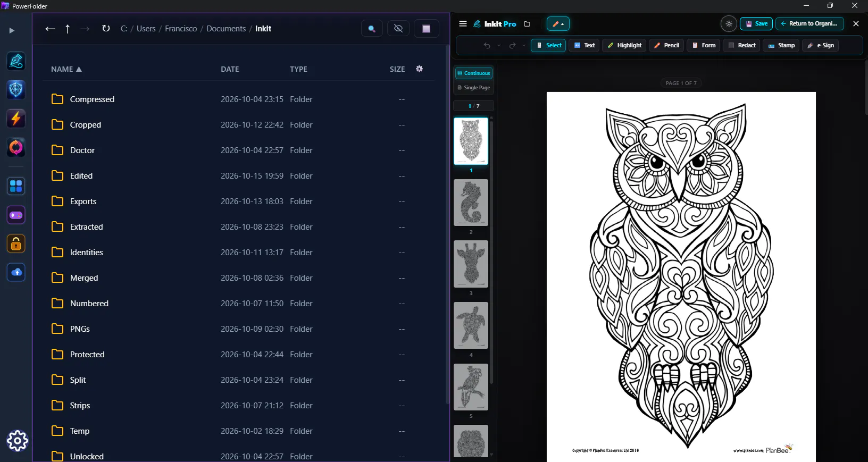Go up one folder level

click(68, 29)
